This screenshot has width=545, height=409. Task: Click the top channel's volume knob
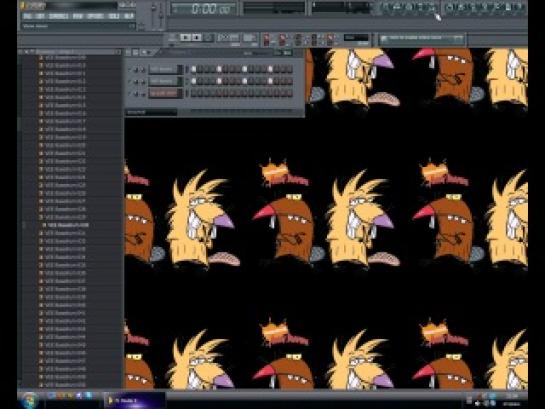[x=143, y=69]
